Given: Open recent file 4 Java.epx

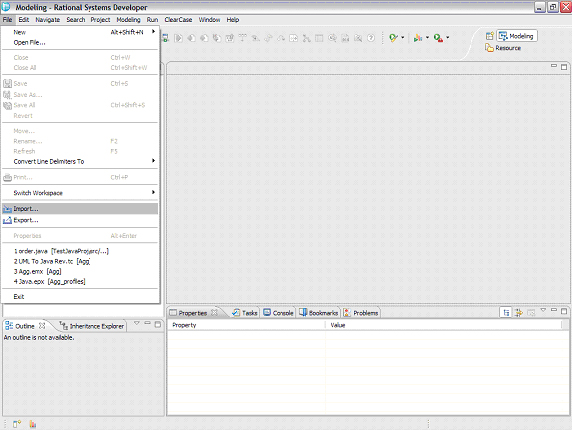Looking at the screenshot, I should pos(80,282).
